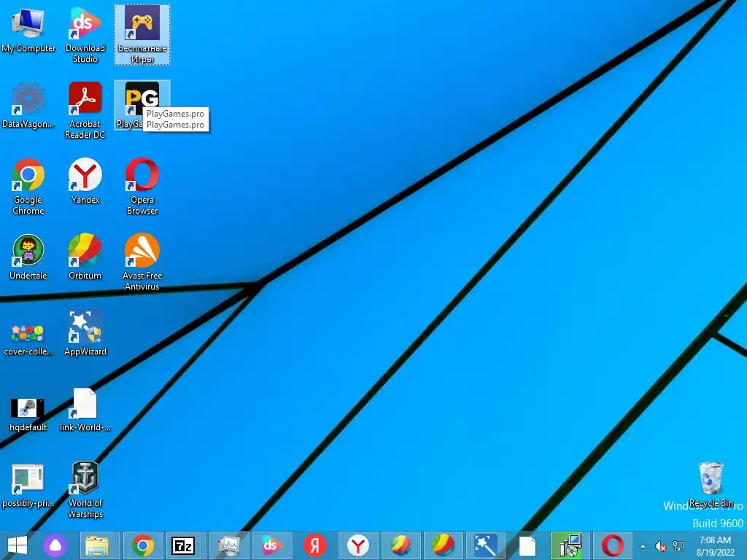Click the muted volume tray icon
Image resolution: width=747 pixels, height=560 pixels.
pos(660,546)
